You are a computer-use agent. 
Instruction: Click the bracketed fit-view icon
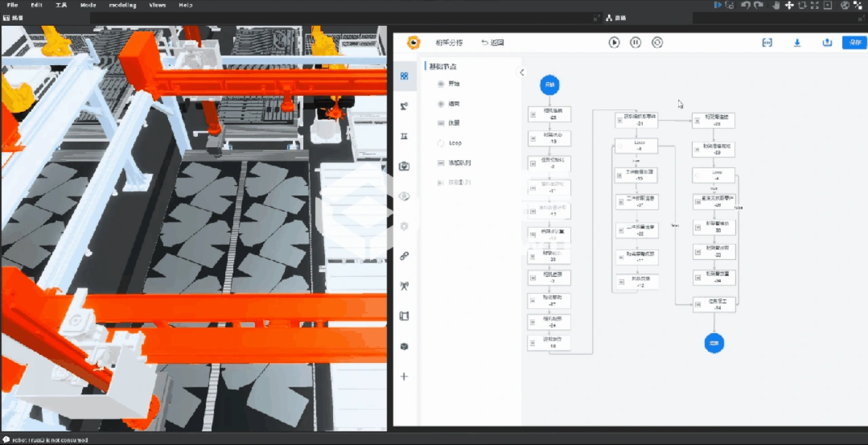767,42
